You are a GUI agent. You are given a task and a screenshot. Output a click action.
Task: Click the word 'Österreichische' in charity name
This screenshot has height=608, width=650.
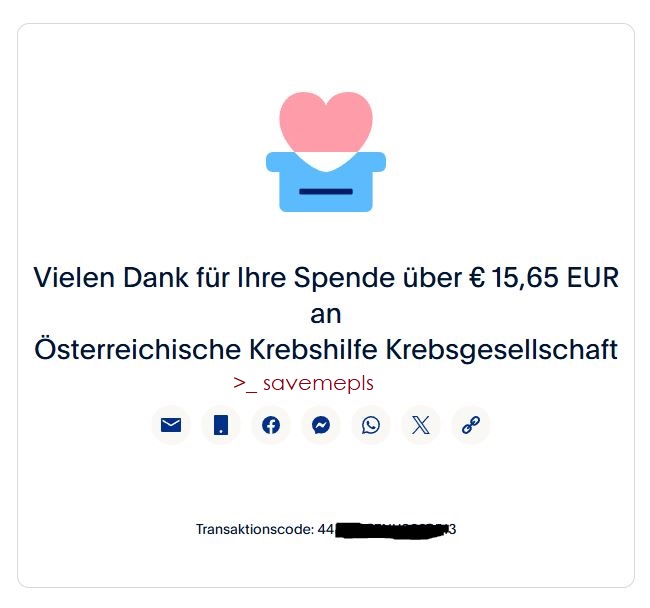[x=137, y=349]
